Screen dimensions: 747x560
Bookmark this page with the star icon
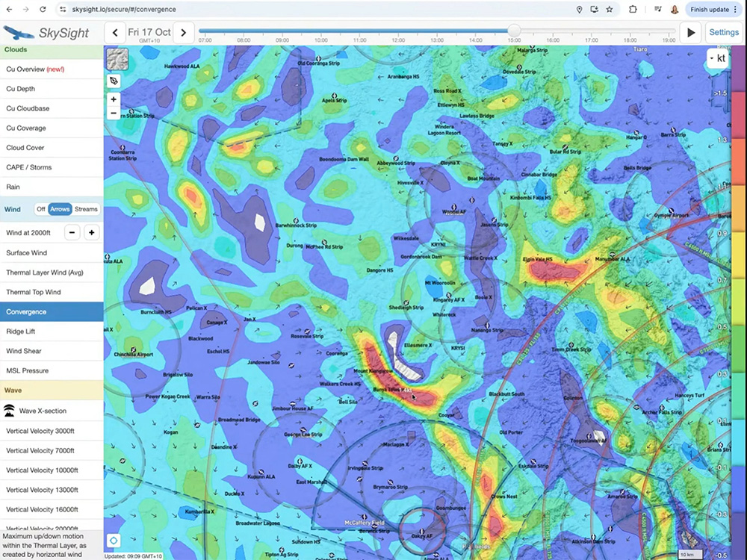[x=610, y=10]
